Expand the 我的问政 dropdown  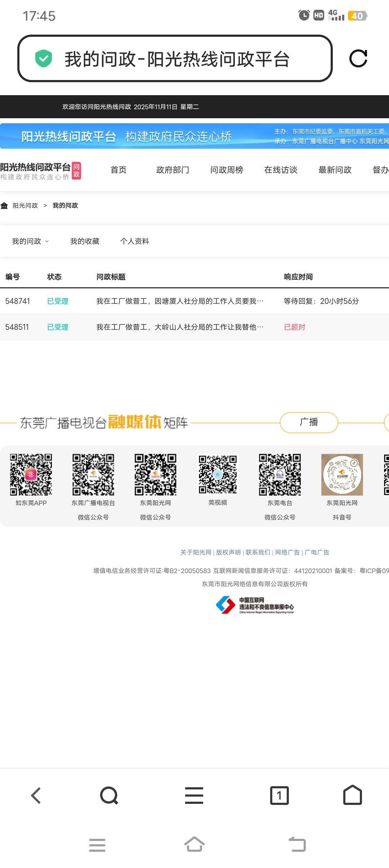click(30, 241)
